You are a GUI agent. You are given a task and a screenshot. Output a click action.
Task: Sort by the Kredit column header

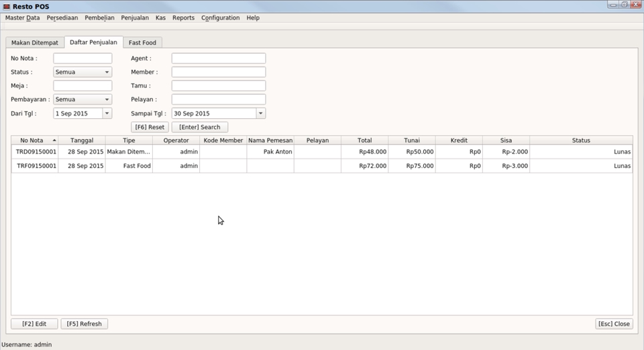[x=459, y=140]
